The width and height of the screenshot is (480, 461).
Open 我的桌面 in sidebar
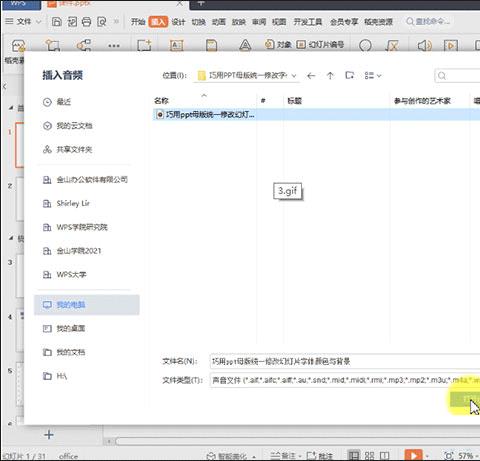[x=64, y=329]
